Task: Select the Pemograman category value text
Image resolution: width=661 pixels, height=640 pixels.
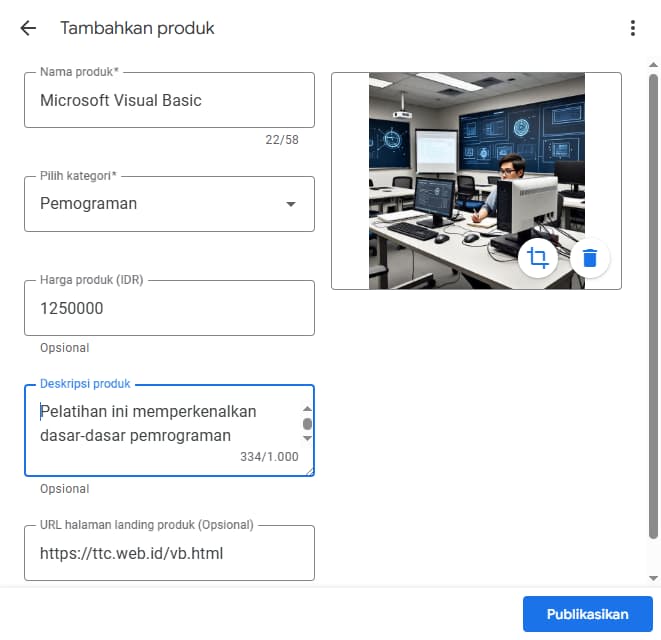Action: (x=89, y=204)
